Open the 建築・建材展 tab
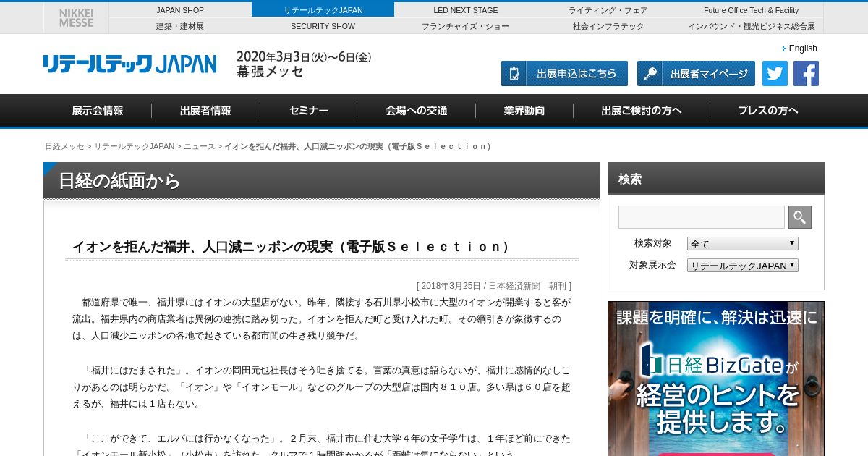The width and height of the screenshot is (868, 456). [180, 26]
